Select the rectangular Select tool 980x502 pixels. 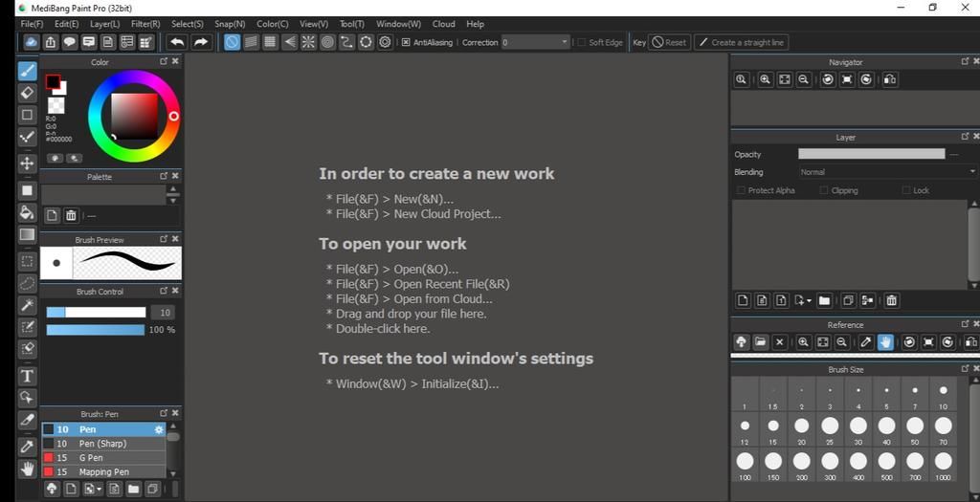27,261
